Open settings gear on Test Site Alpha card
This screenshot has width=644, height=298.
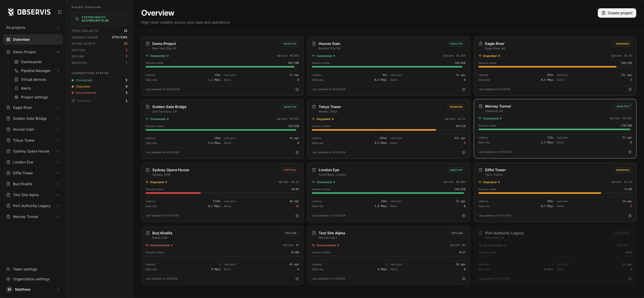click(464, 279)
